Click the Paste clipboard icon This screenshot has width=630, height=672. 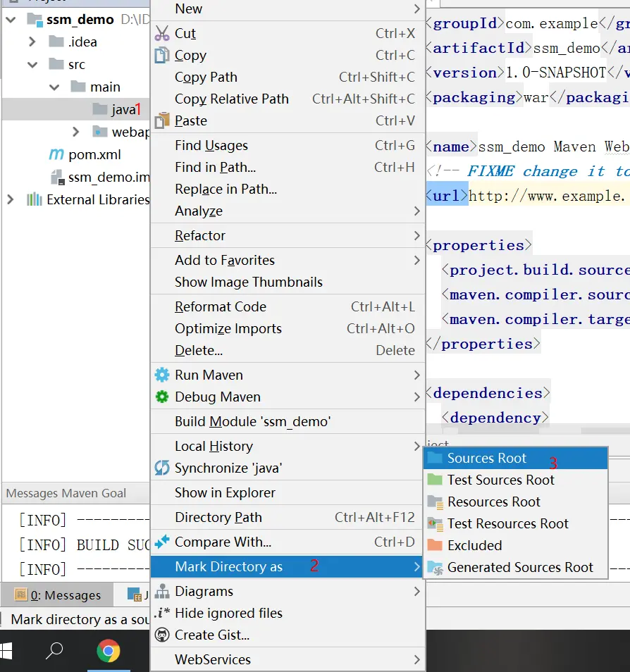coord(162,120)
